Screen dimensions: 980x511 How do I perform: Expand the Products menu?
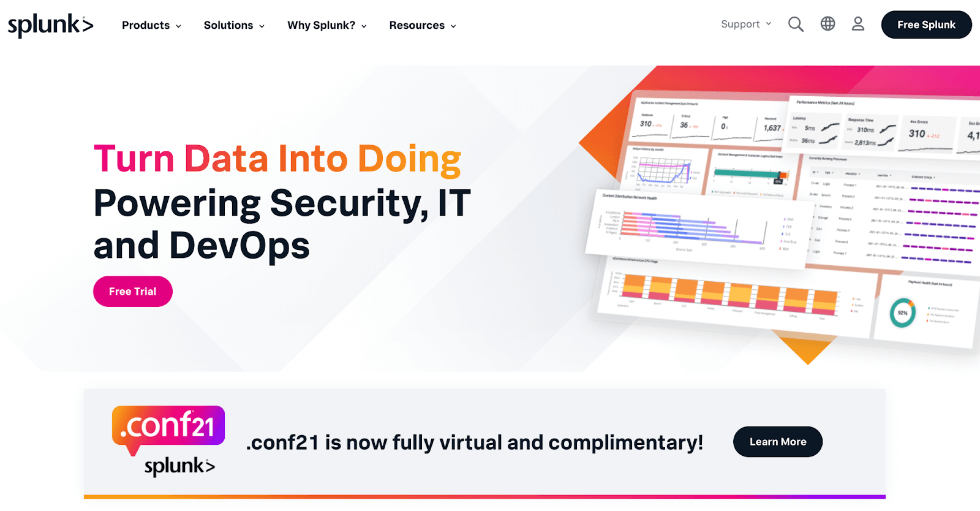pos(151,25)
